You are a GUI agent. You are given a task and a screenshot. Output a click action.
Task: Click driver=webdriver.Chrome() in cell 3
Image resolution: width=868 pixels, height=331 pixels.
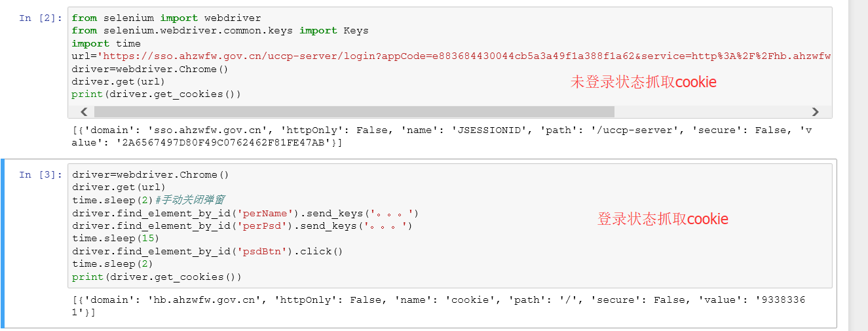[150, 175]
